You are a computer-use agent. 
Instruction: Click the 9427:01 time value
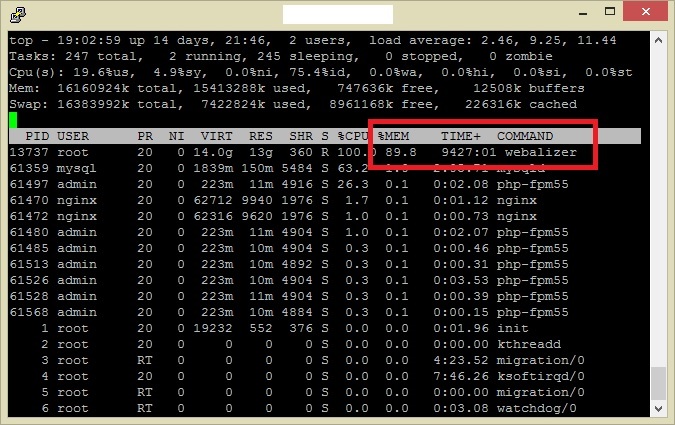469,152
